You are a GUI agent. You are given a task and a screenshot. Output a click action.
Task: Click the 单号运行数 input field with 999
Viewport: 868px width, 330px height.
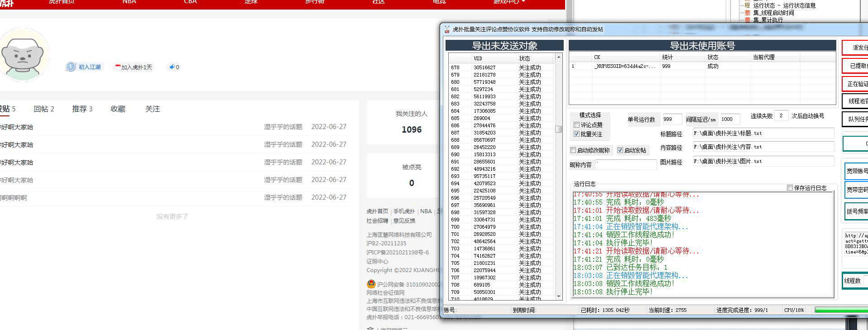coord(672,119)
